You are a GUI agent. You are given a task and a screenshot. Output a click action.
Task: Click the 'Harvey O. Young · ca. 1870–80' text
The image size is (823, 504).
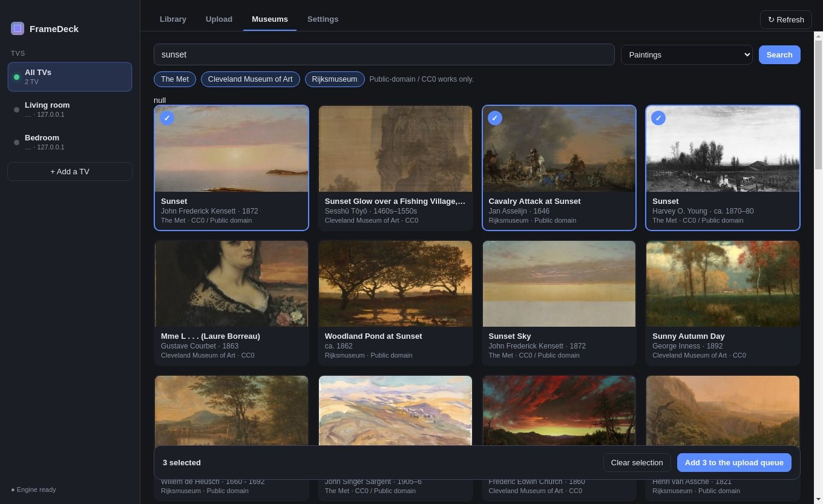[703, 211]
